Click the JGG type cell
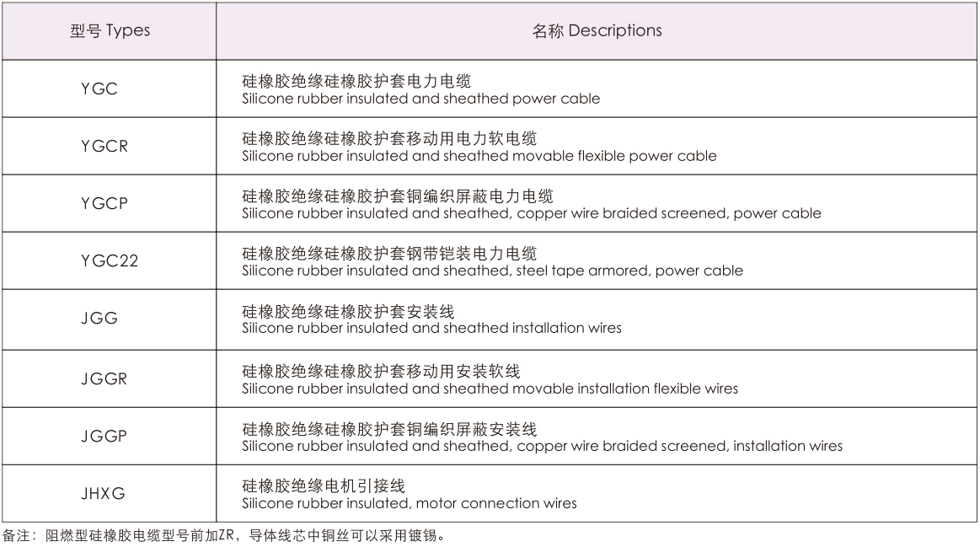 [x=99, y=319]
